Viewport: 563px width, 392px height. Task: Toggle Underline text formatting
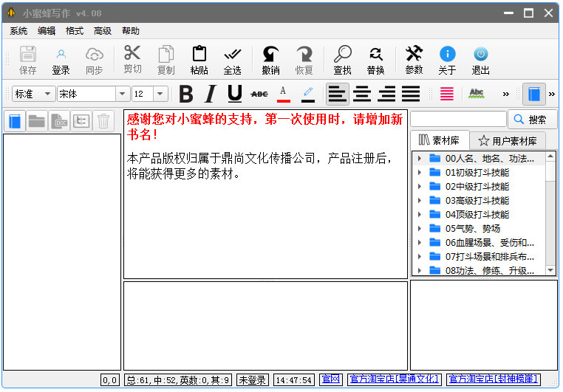(234, 94)
